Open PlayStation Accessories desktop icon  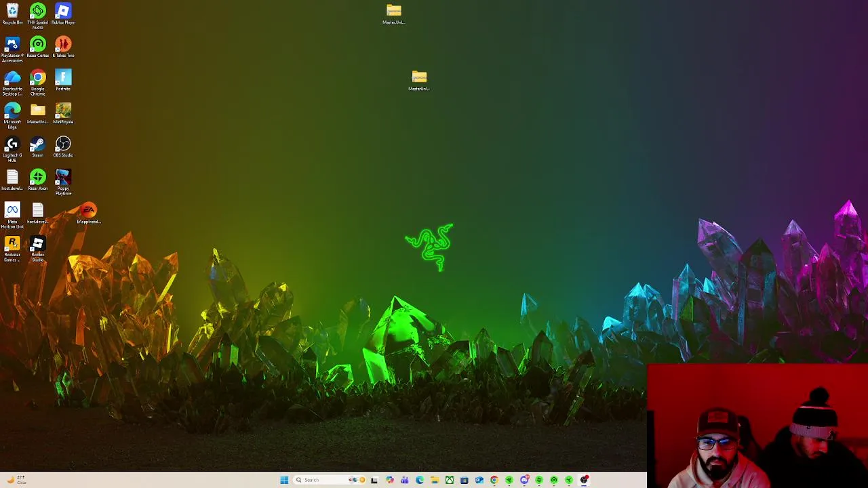(x=12, y=49)
